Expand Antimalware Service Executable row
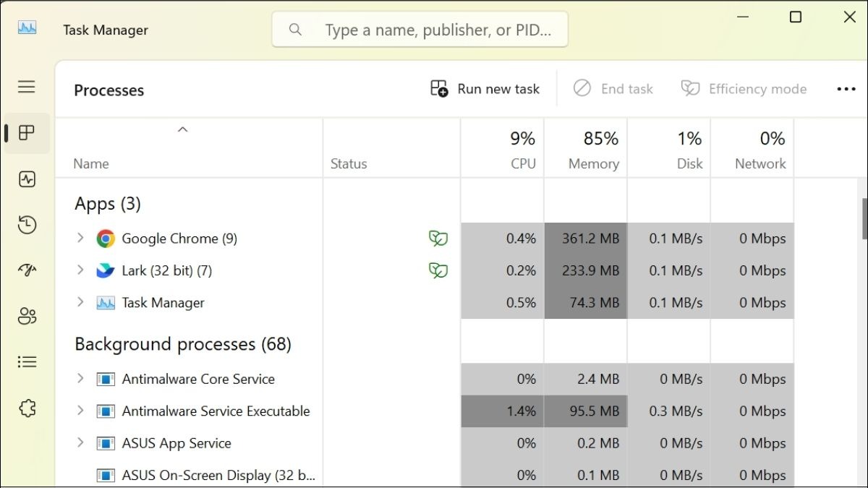The height and width of the screenshot is (488, 868). pyautogui.click(x=80, y=411)
